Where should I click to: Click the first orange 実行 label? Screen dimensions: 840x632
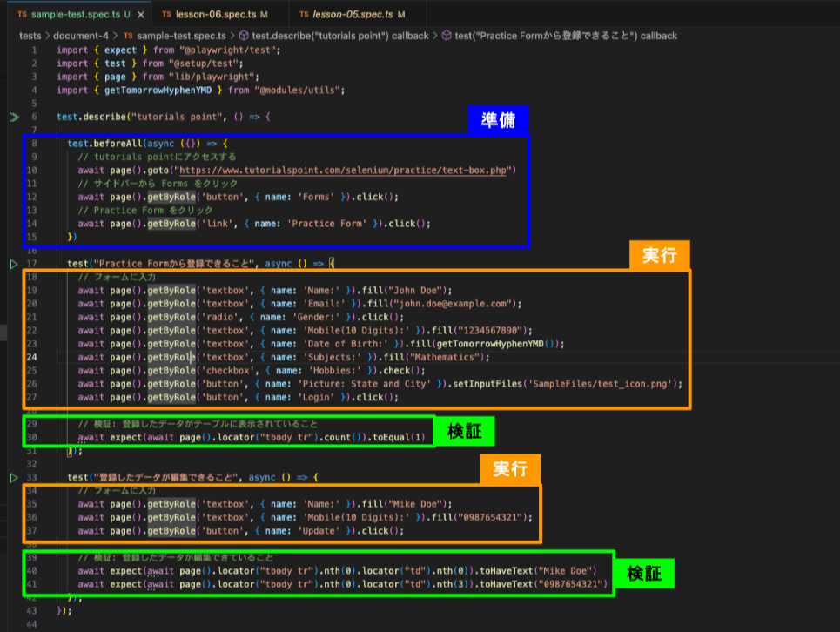coord(659,255)
